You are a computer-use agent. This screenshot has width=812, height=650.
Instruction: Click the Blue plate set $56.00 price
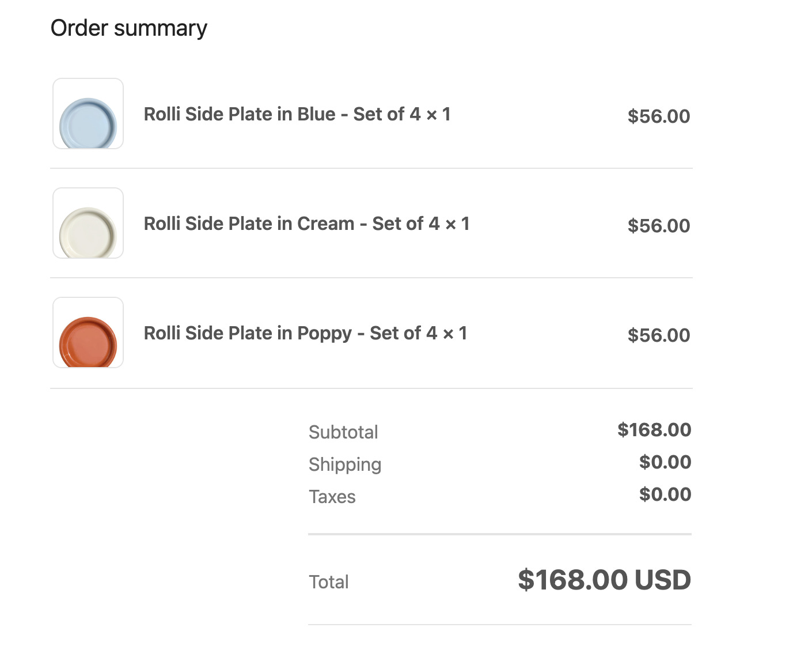coord(658,116)
